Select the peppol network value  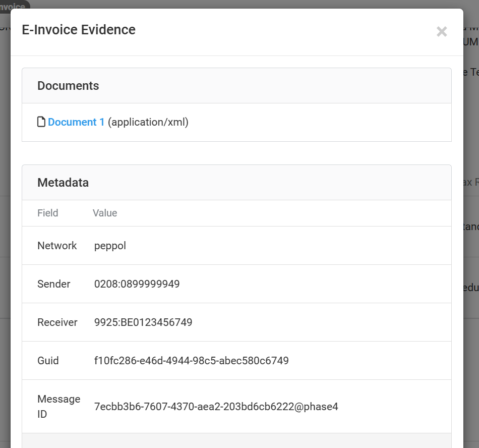coord(110,246)
